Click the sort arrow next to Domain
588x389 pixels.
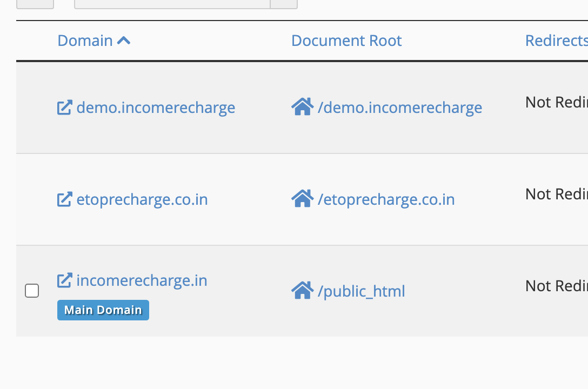(124, 41)
